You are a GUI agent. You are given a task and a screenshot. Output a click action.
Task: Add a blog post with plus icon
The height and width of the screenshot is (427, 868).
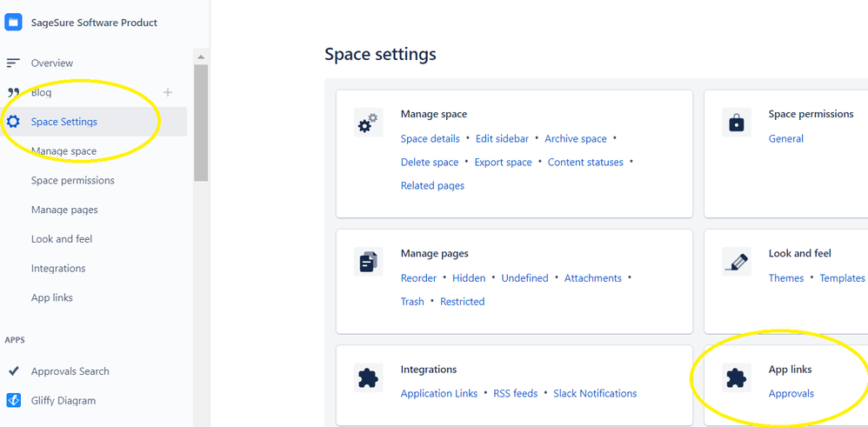click(168, 92)
